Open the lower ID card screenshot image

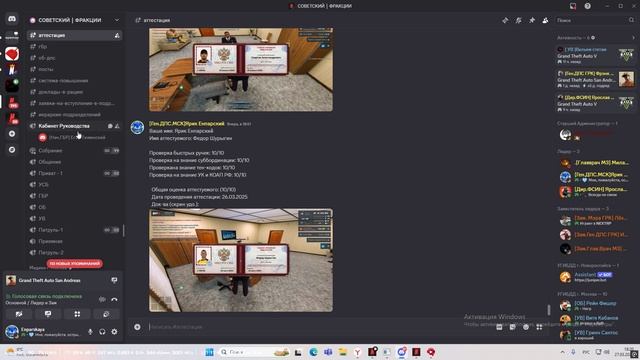click(x=241, y=260)
